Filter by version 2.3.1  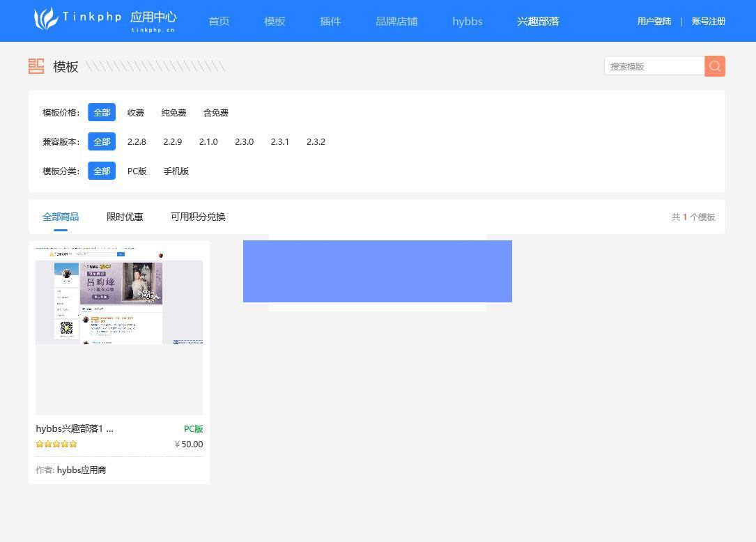coord(279,141)
